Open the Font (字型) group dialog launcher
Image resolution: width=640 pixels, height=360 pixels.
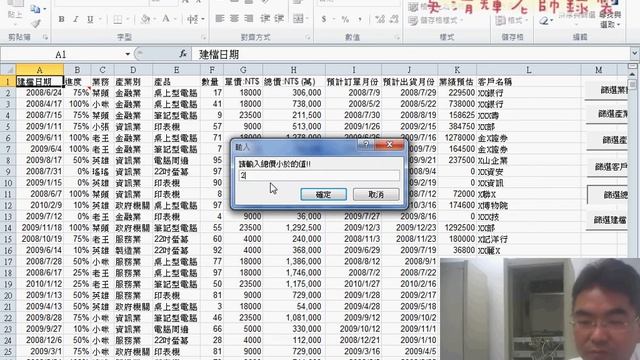click(204, 37)
